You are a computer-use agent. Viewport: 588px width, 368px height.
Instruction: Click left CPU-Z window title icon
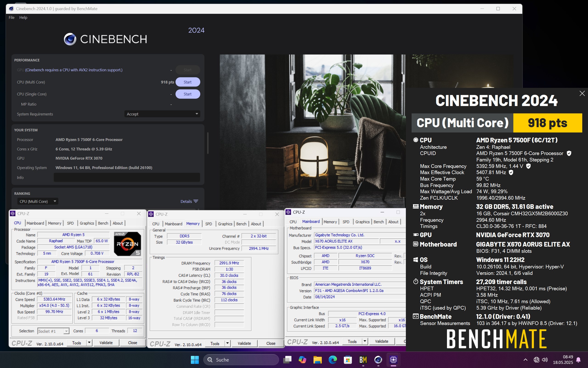tap(13, 213)
